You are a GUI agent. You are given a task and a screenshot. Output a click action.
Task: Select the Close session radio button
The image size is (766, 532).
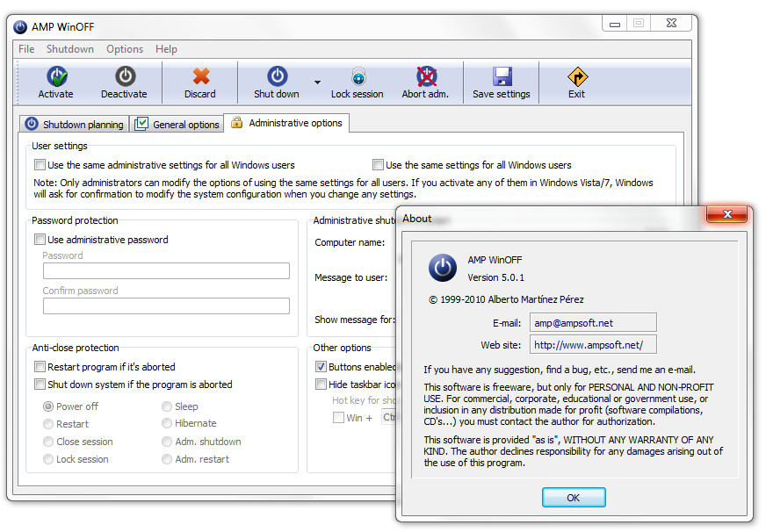(x=48, y=442)
